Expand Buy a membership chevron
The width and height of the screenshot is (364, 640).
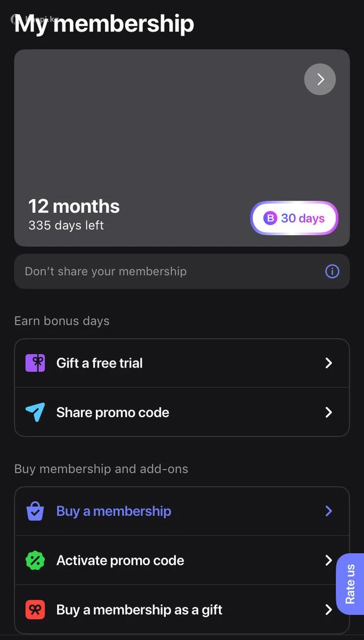(x=329, y=511)
